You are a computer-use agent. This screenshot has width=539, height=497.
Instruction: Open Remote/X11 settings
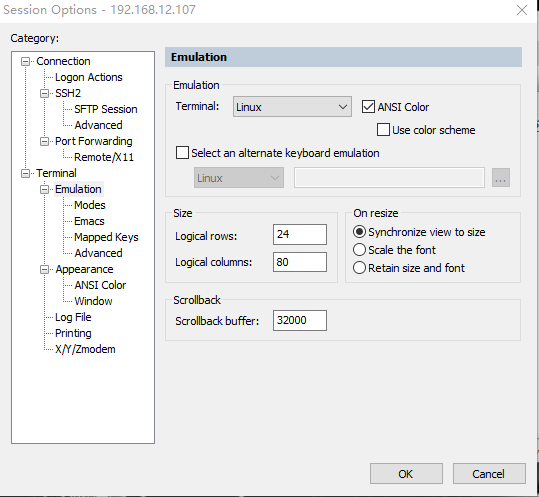point(104,157)
